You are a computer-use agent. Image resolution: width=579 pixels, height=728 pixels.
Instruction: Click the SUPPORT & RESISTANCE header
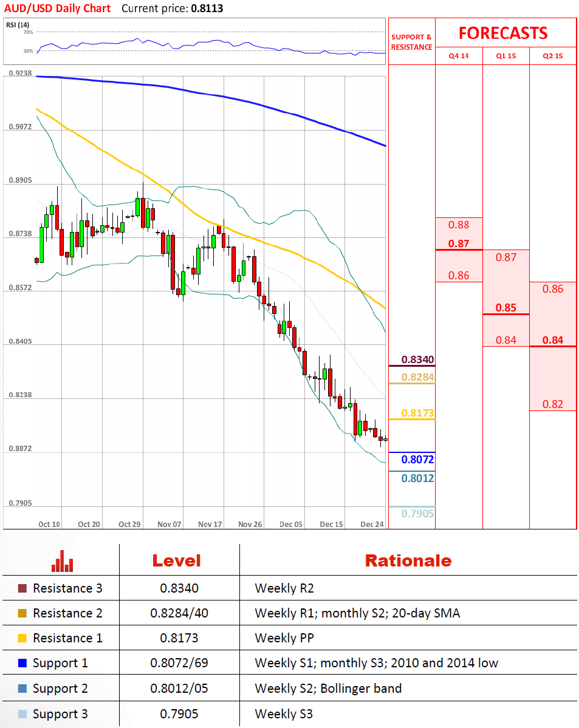[x=411, y=42]
